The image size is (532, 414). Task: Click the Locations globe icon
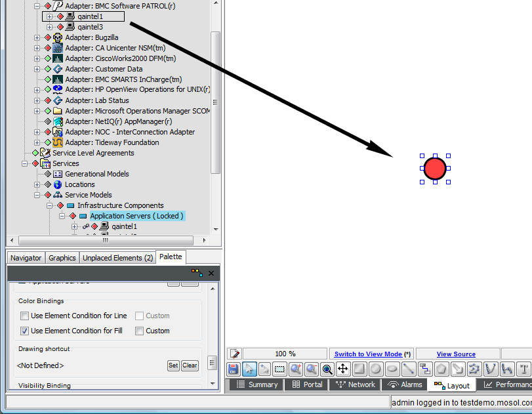click(58, 184)
